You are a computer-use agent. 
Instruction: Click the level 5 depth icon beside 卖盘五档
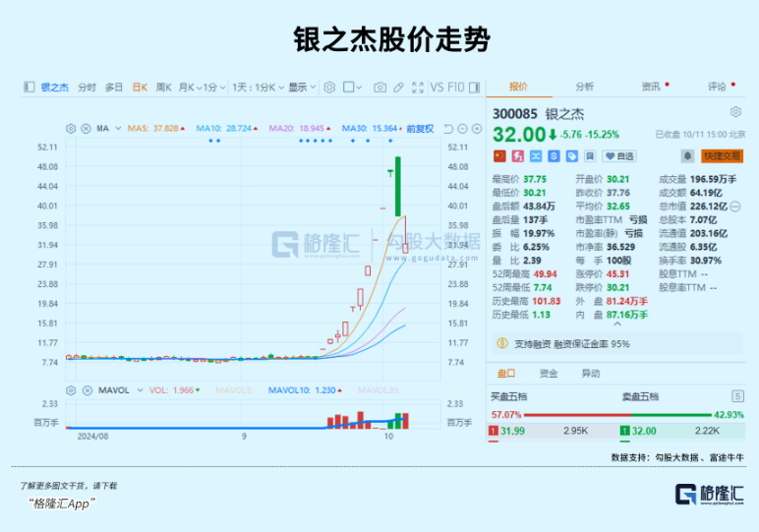[x=737, y=397]
